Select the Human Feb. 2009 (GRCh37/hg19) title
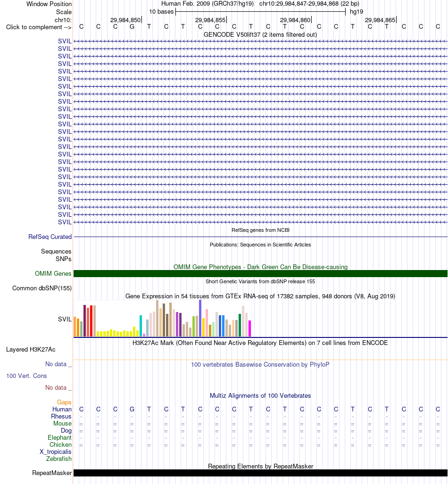The height and width of the screenshot is (484, 448). point(207,4)
